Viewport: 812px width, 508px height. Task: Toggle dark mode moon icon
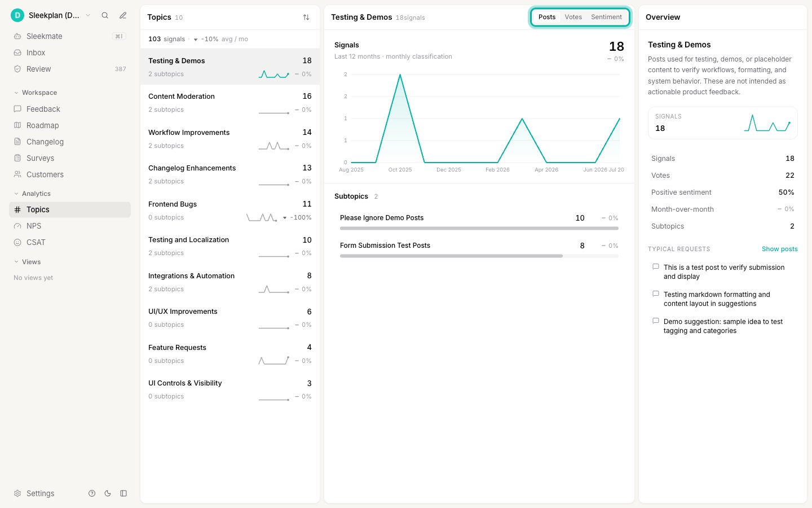[108, 493]
